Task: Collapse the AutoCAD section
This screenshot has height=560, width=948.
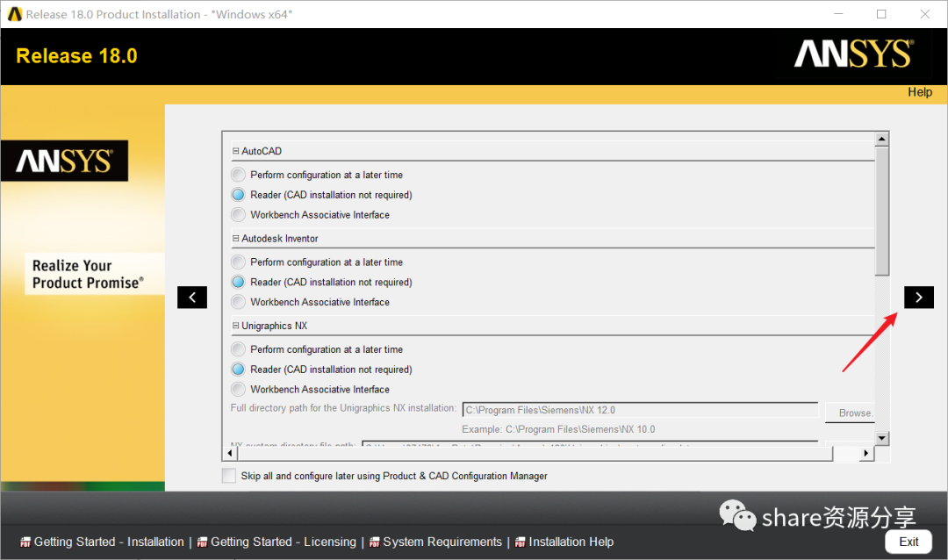Action: (236, 151)
